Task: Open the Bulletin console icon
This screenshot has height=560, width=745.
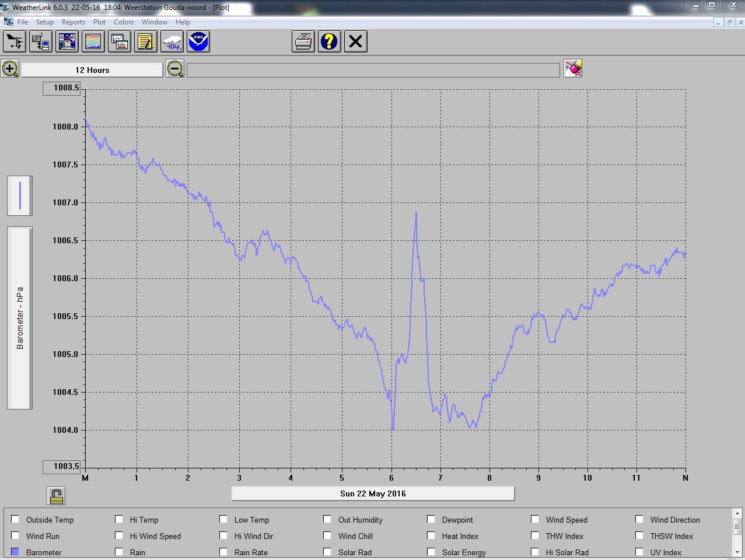Action: click(67, 41)
